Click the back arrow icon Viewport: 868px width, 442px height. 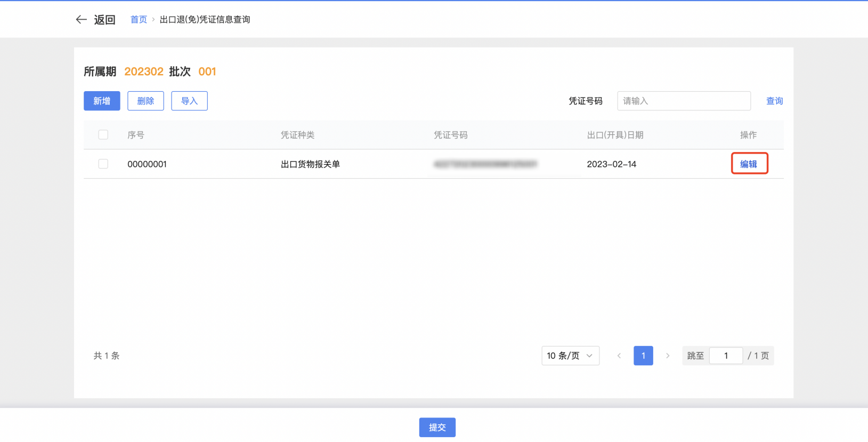point(81,20)
